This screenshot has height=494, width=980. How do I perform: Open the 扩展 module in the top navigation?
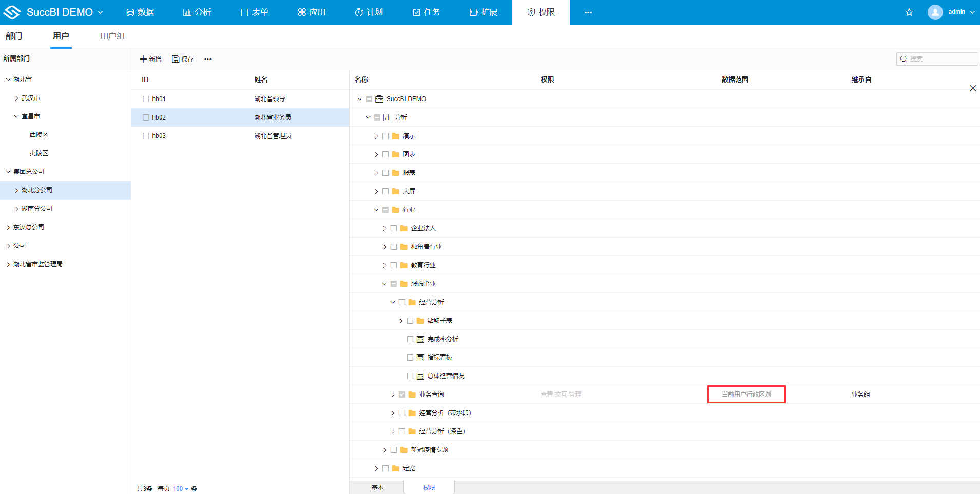point(484,12)
